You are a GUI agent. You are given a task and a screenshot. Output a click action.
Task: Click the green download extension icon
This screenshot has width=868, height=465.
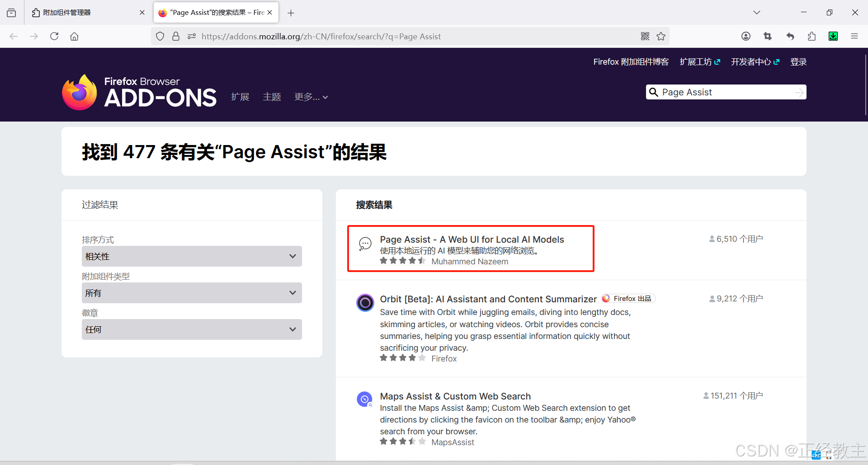(833, 36)
